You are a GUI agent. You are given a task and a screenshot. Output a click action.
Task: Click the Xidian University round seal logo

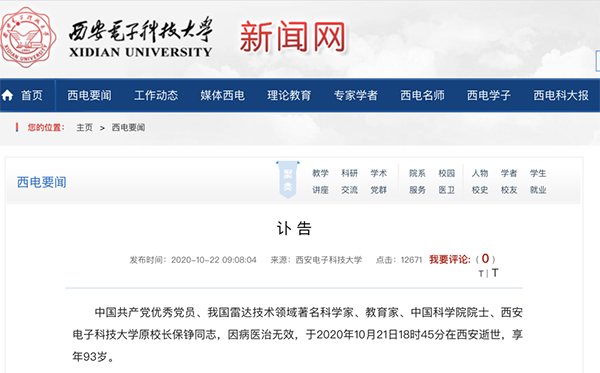click(28, 37)
